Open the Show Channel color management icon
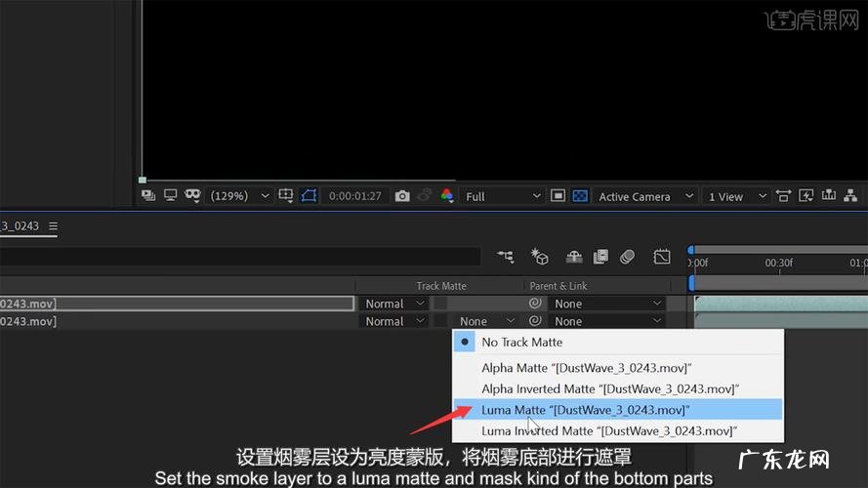The width and height of the screenshot is (868, 488). coord(446,196)
